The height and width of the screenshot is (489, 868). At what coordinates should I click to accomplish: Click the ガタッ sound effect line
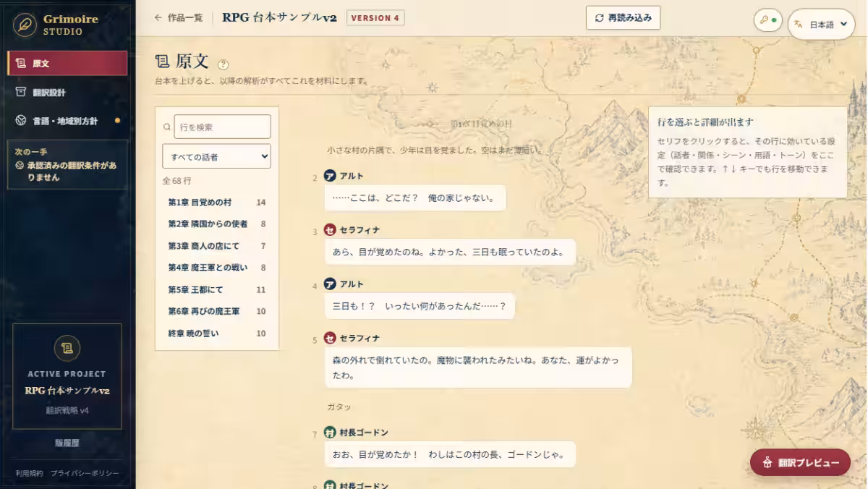(x=339, y=407)
